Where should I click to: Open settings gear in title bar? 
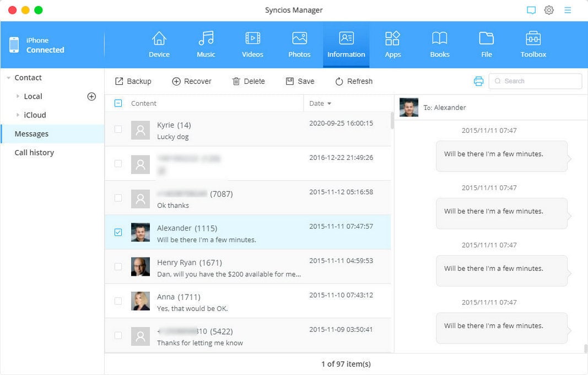click(549, 10)
